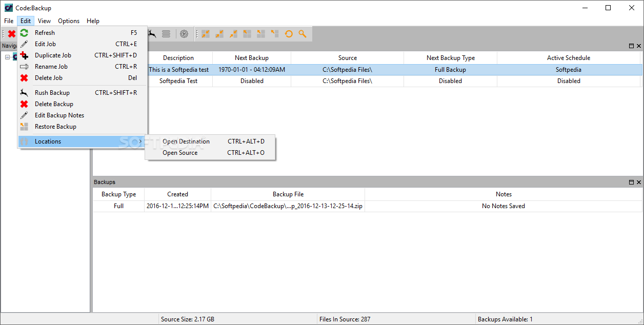Click the second orange arrows toolbar icon
Screen dimensions: 644x325
pos(219,34)
